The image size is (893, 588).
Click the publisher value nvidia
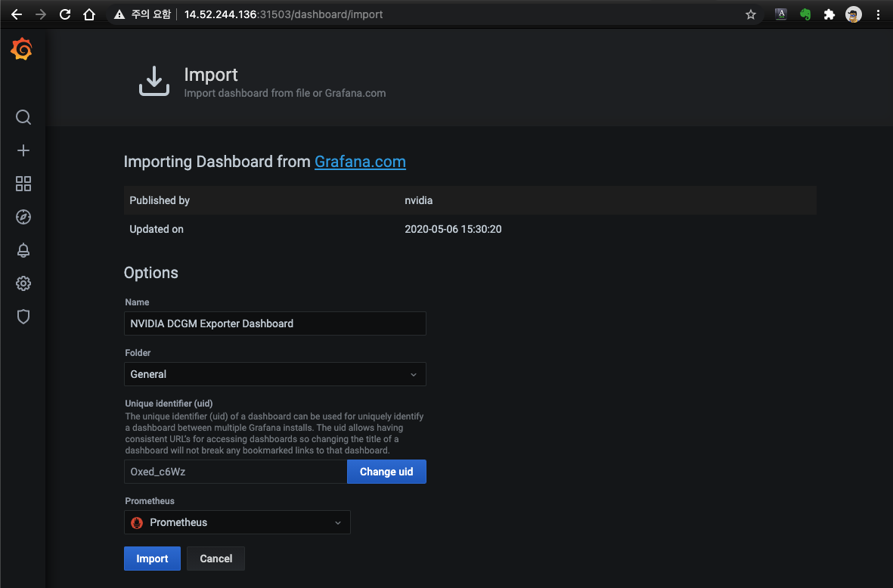419,200
